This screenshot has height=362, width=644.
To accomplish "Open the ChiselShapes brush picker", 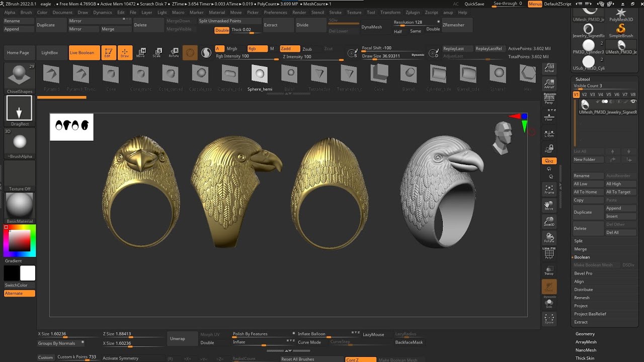I will tap(20, 78).
